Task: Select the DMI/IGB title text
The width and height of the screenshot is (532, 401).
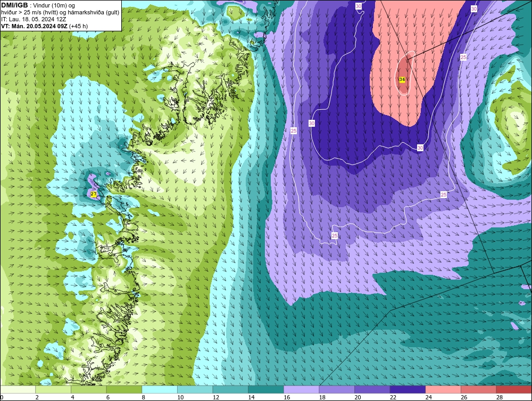Action: pos(14,5)
